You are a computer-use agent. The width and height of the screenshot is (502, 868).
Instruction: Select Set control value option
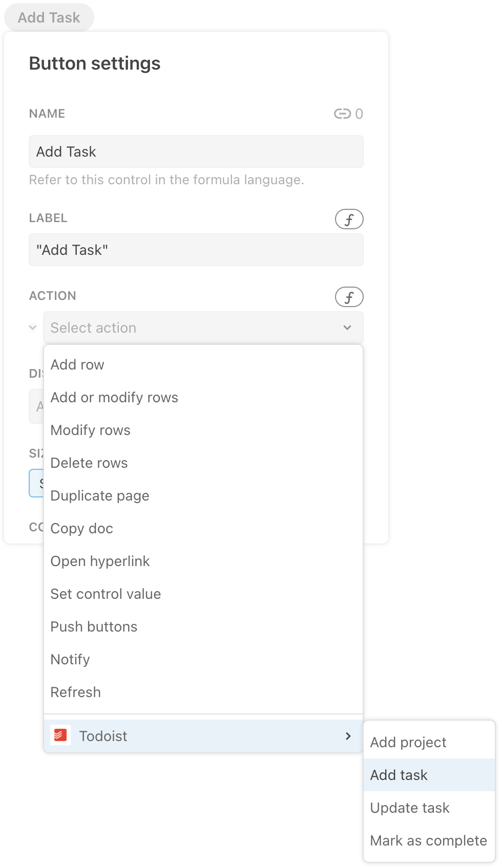click(106, 594)
